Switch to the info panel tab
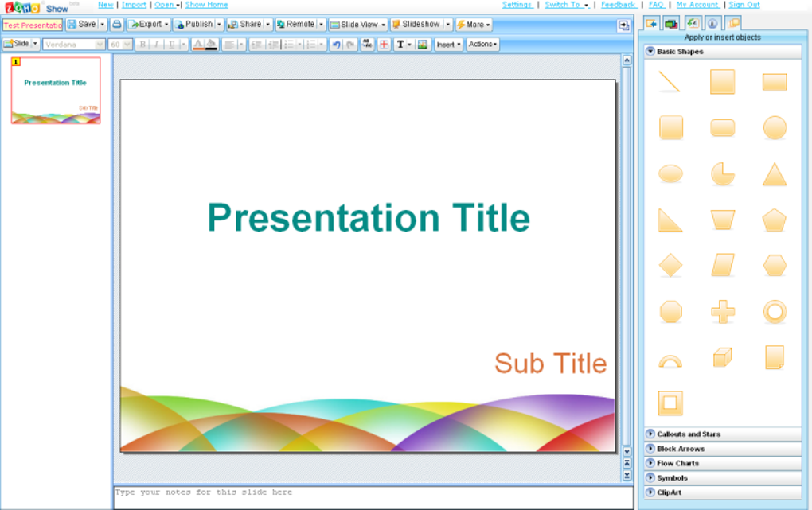 (x=712, y=23)
